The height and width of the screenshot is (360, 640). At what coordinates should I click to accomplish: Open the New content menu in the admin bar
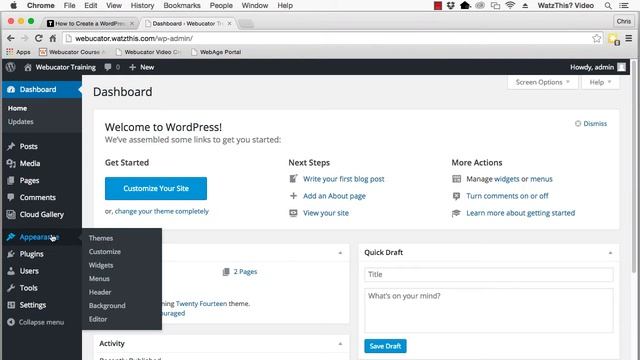[x=142, y=67]
